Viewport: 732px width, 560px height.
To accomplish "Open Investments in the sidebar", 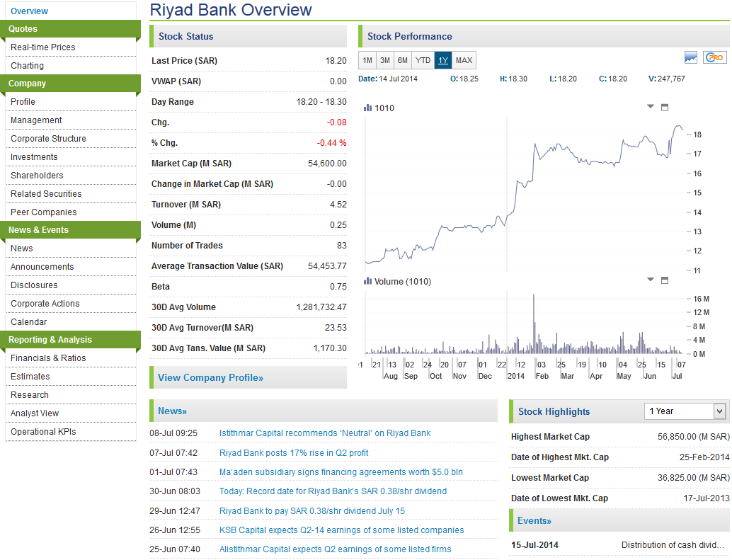I will point(34,156).
